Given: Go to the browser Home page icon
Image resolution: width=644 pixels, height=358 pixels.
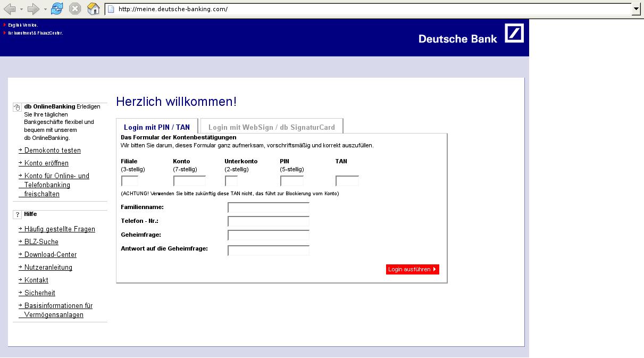Looking at the screenshot, I should pyautogui.click(x=94, y=9).
